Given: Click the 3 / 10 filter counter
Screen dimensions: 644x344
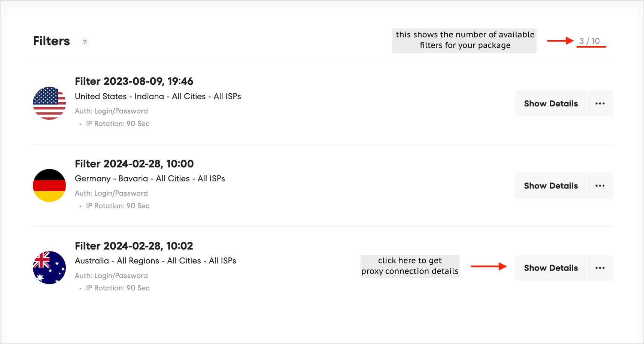Looking at the screenshot, I should [x=589, y=41].
